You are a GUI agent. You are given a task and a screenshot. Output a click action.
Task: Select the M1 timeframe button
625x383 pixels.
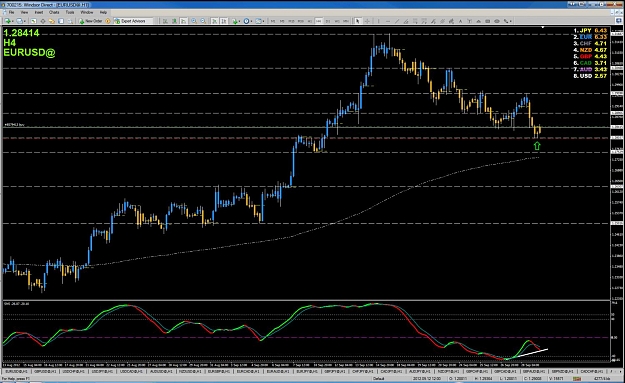273,21
